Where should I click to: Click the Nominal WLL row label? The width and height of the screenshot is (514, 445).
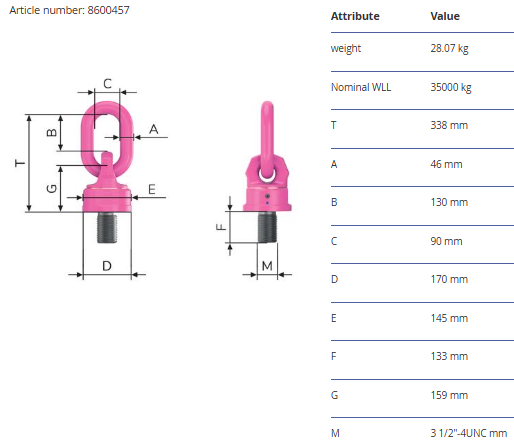(x=361, y=87)
